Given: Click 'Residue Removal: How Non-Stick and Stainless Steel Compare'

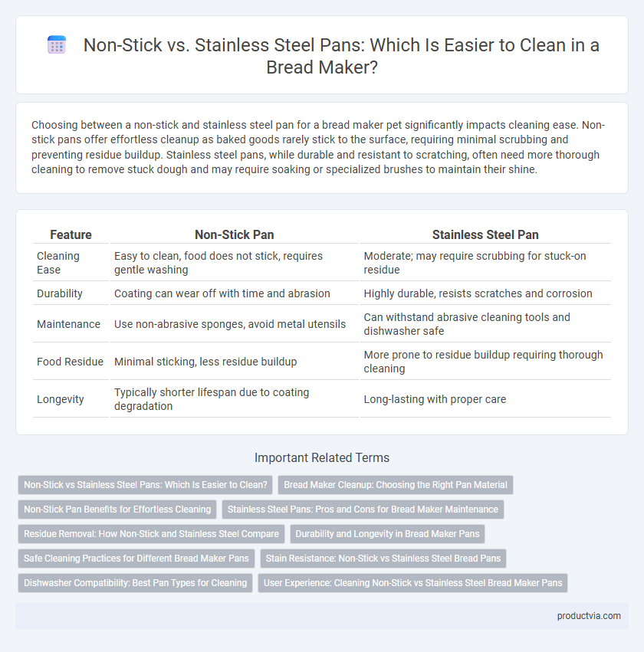Looking at the screenshot, I should [x=152, y=534].
